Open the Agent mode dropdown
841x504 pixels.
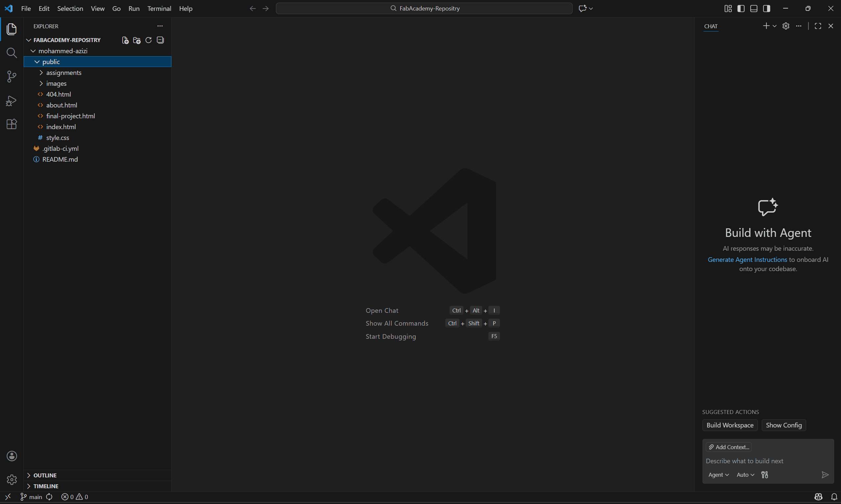click(x=718, y=474)
